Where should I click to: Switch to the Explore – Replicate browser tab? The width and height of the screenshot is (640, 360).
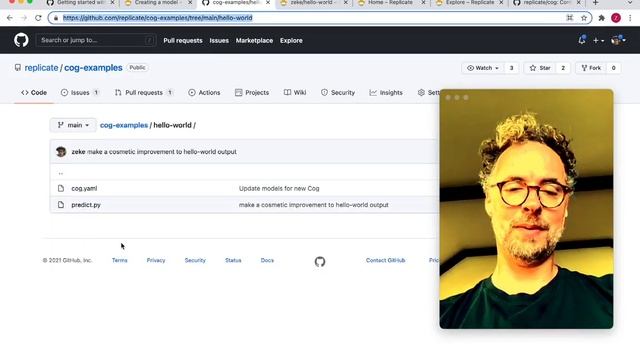point(469,3)
